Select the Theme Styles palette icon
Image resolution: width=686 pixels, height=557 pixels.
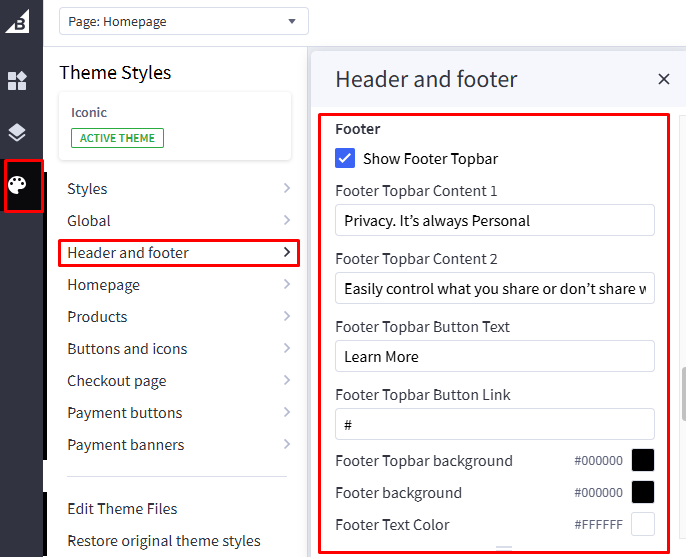click(x=19, y=185)
